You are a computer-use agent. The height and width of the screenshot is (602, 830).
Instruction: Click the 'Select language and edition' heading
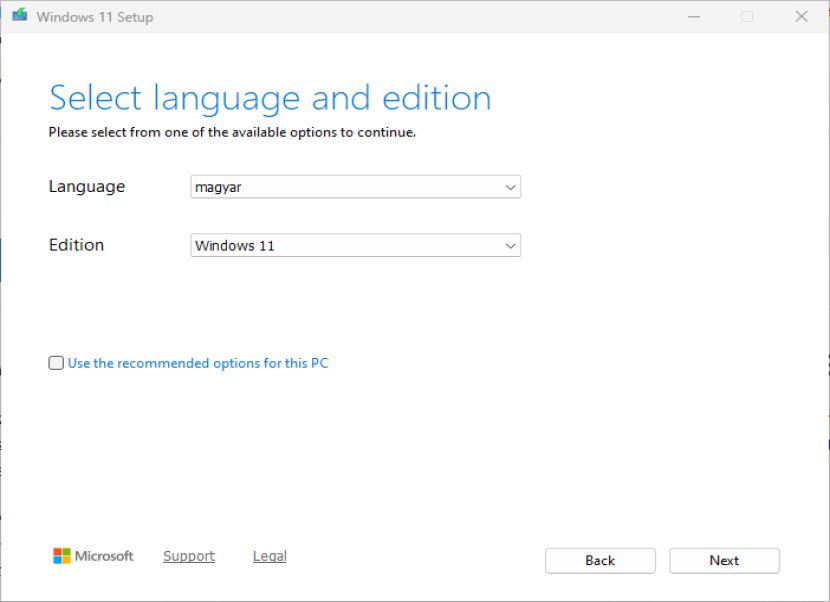(270, 98)
